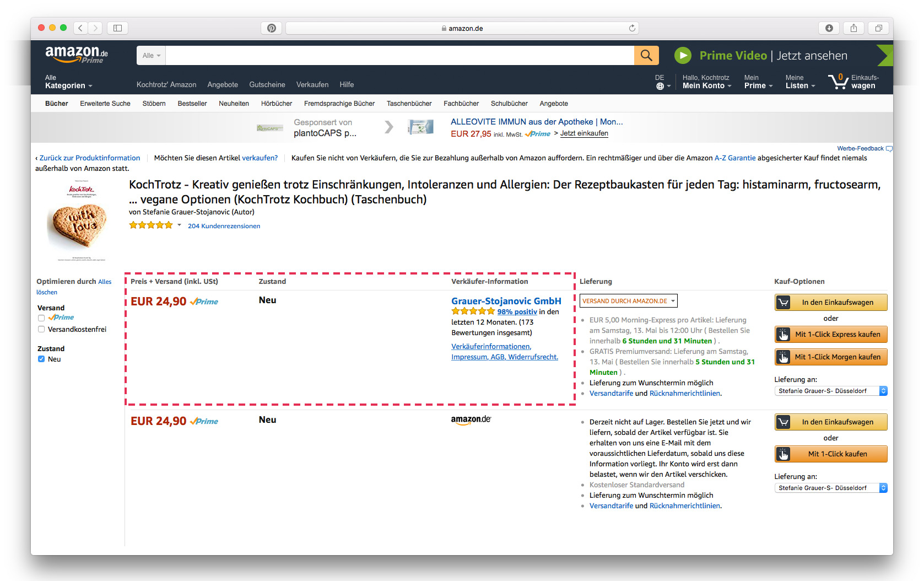Expand the Alle Kategorien menu
This screenshot has width=924, height=581.
68,82
